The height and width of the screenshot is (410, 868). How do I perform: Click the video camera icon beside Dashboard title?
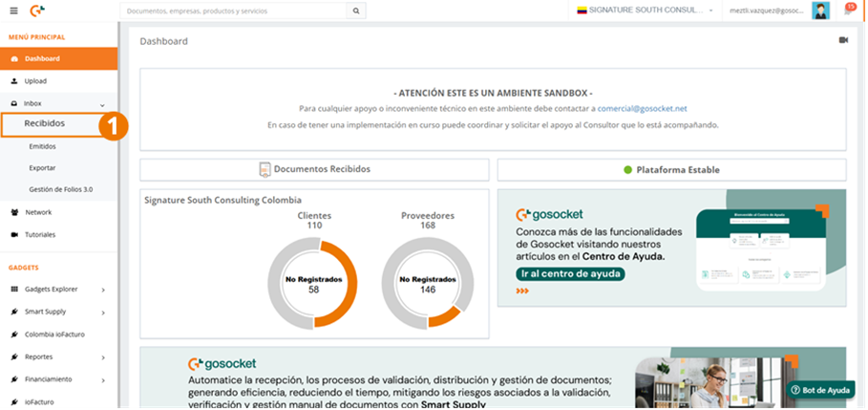pos(843,40)
